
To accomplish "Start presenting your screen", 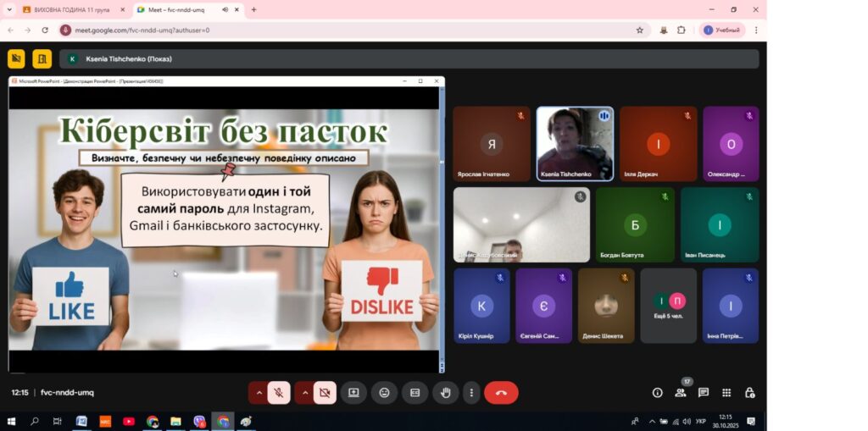I will pyautogui.click(x=353, y=393).
